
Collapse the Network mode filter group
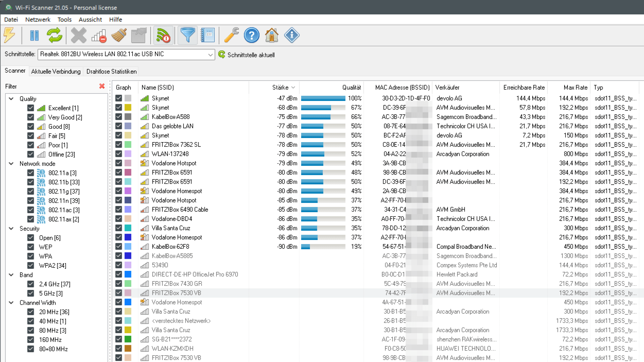[x=11, y=164]
